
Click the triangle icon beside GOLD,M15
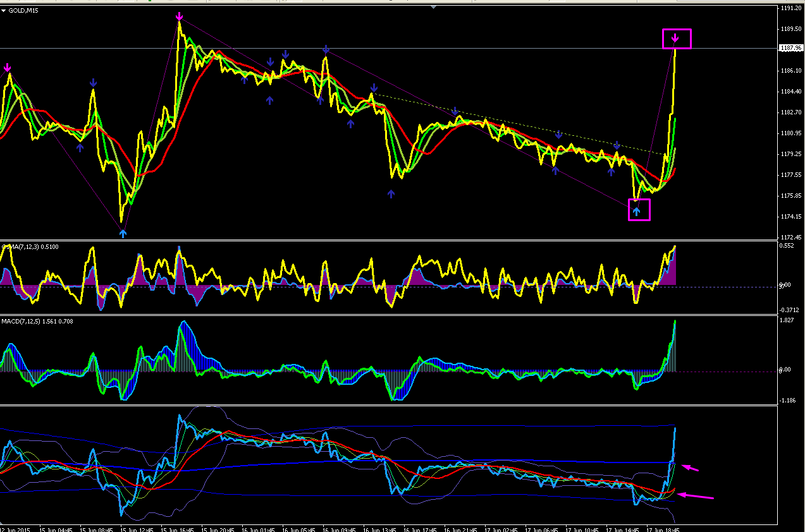[x=4, y=11]
